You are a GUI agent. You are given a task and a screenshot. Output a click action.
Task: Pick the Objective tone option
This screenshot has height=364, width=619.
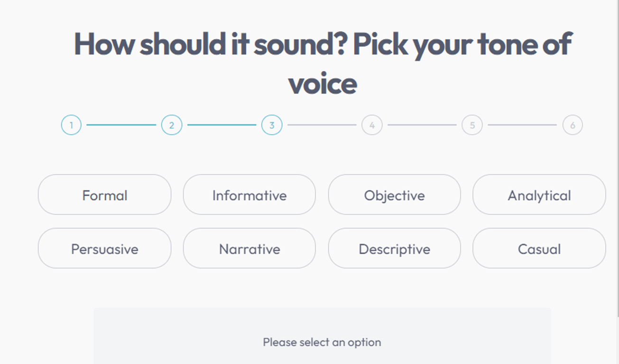[x=394, y=195]
